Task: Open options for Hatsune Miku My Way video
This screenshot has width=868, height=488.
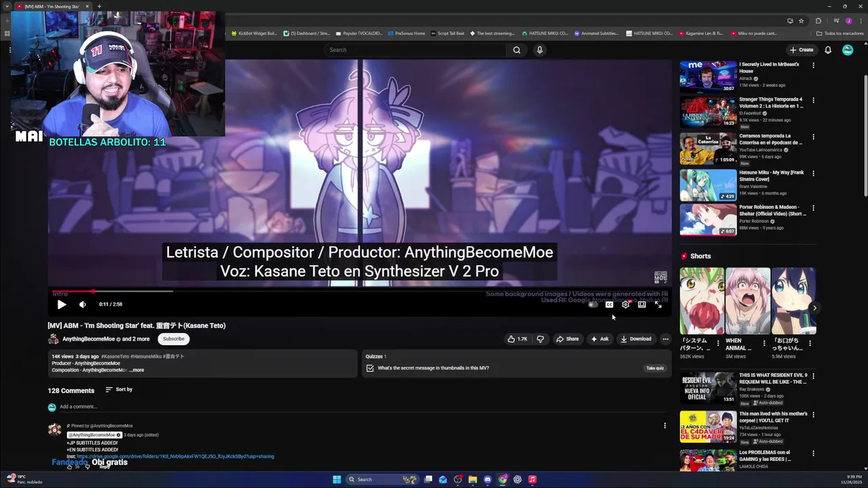Action: (x=813, y=174)
